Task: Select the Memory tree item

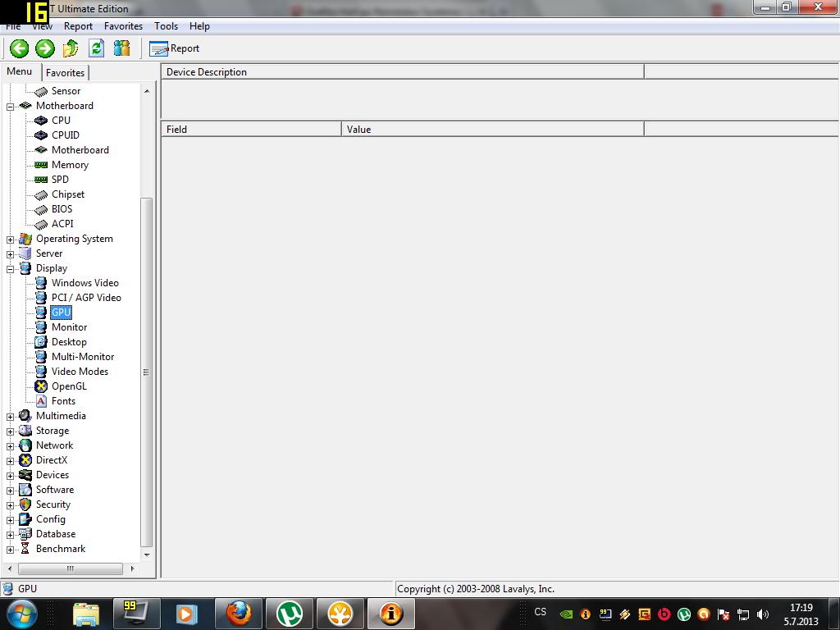Action: (71, 165)
